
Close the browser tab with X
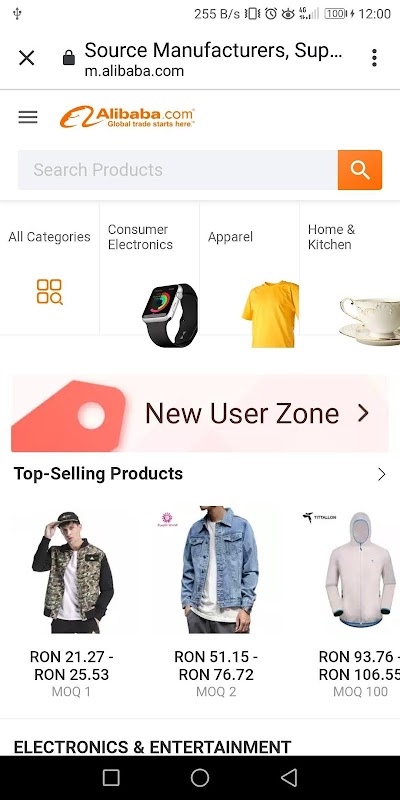click(x=27, y=58)
